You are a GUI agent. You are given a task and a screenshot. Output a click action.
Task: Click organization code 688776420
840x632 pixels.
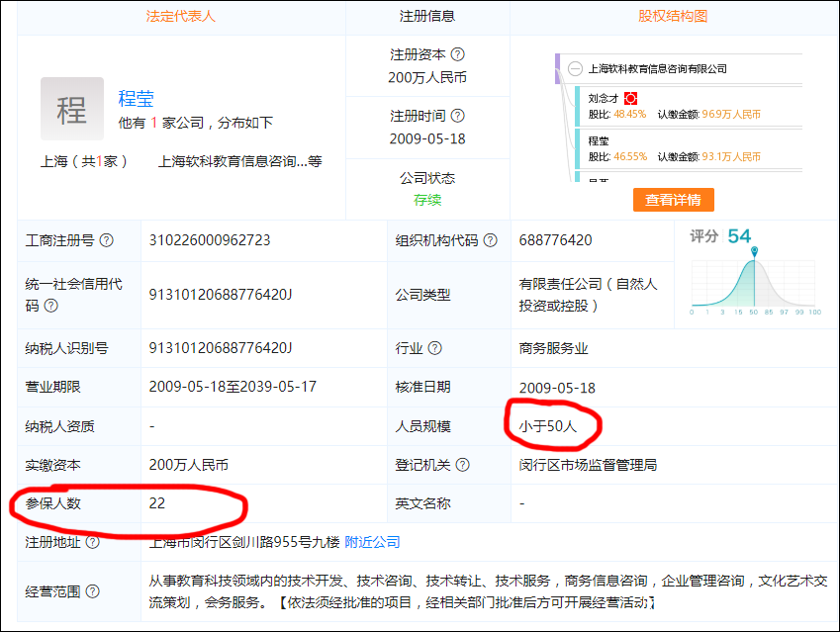pyautogui.click(x=555, y=240)
